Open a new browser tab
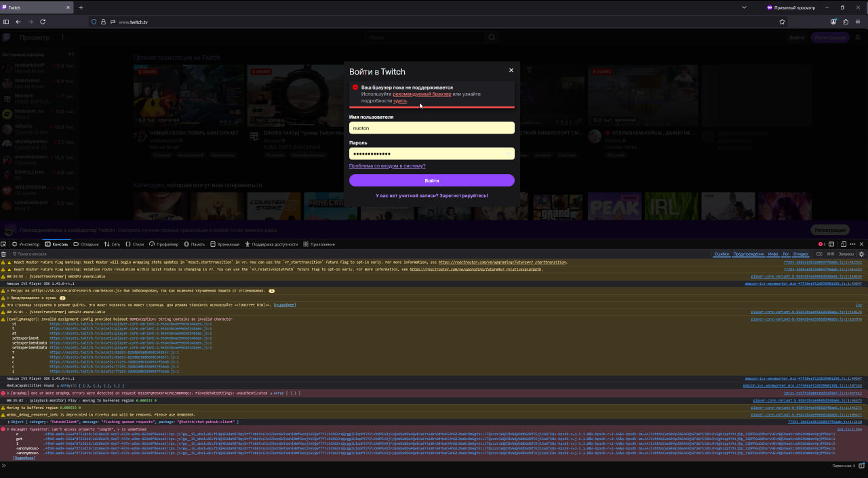The height and width of the screenshot is (478, 868). click(x=81, y=7)
